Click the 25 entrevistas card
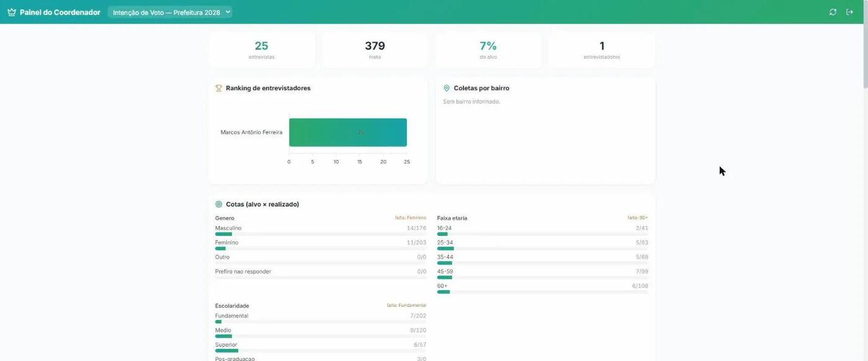The height and width of the screenshot is (361, 868). click(x=262, y=50)
